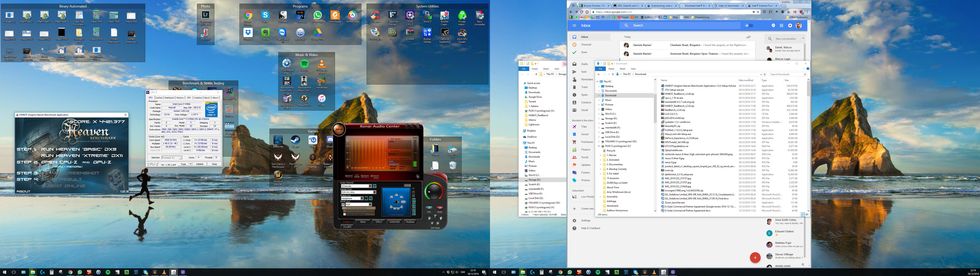Open the Hangouts icon in the Inbox header
980x276 pixels.
click(x=773, y=25)
